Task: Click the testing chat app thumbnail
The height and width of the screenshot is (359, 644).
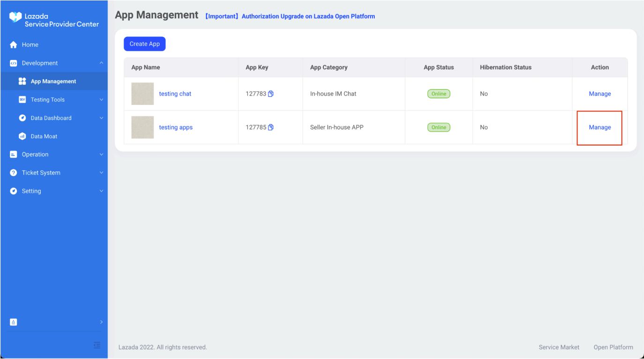Action: click(142, 94)
